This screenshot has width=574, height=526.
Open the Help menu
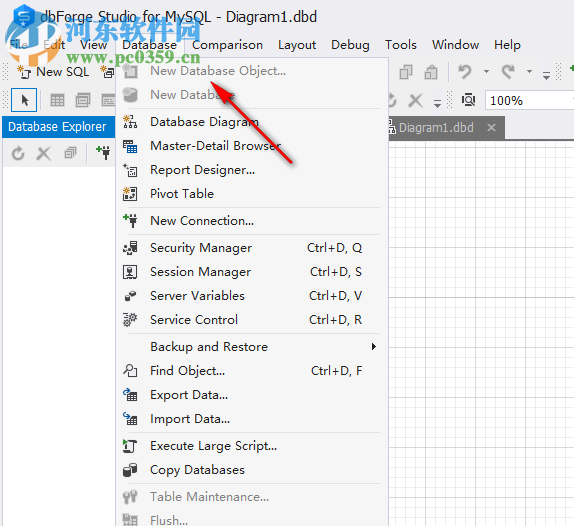[507, 45]
